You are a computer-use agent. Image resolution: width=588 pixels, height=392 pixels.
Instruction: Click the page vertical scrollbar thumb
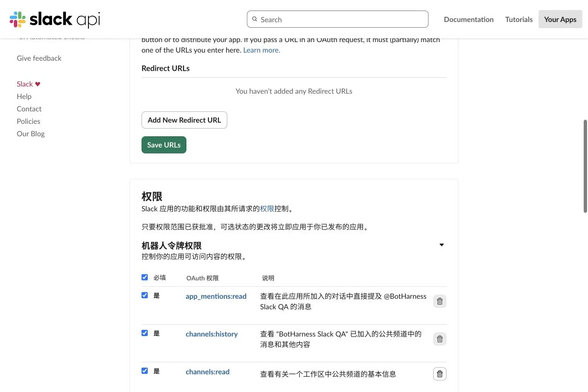(585, 166)
